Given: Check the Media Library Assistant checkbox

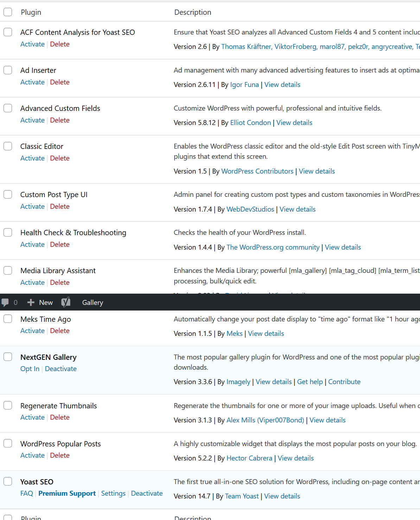Looking at the screenshot, I should (8, 270).
